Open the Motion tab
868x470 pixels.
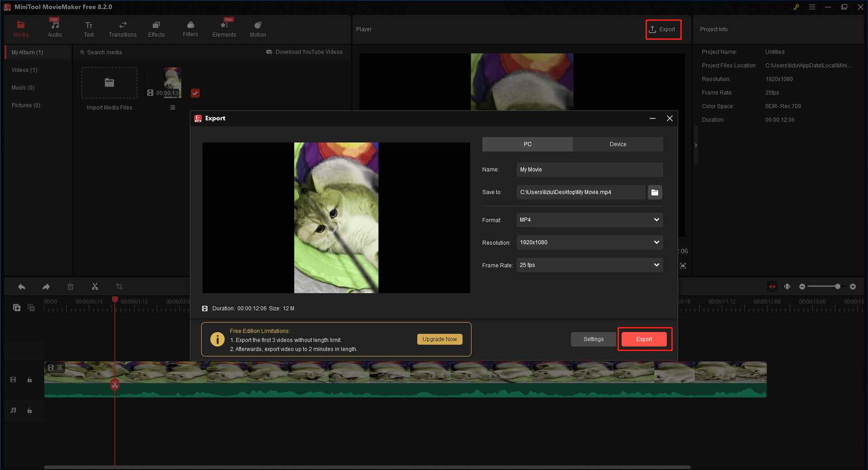coord(258,29)
